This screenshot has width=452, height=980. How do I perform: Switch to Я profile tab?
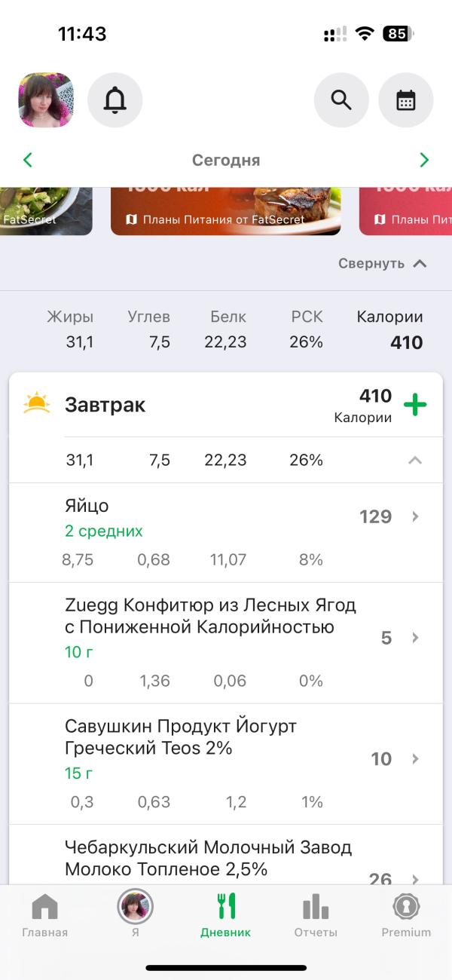[135, 915]
